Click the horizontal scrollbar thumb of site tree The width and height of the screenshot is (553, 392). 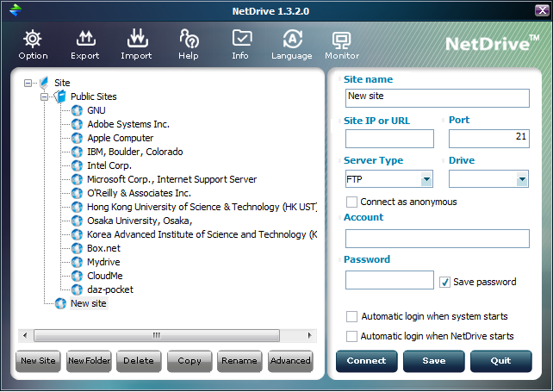point(157,335)
